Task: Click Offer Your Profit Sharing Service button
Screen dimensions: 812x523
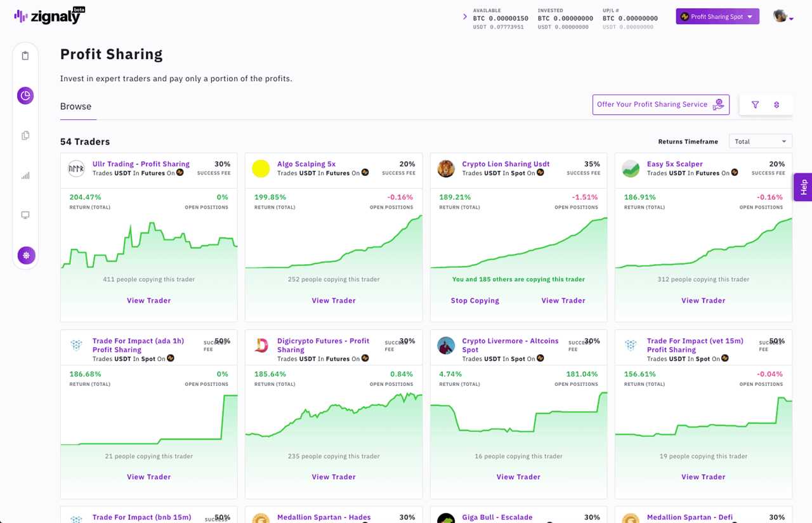Action: point(660,104)
